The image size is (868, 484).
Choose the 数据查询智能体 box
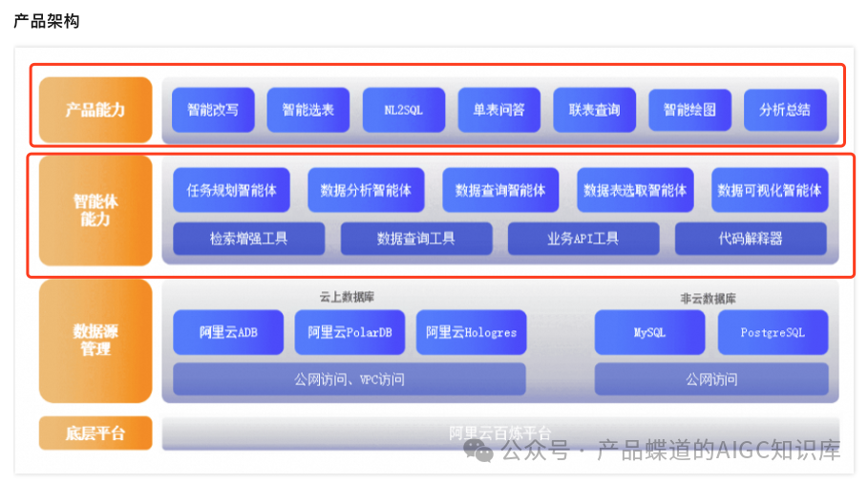(500, 190)
